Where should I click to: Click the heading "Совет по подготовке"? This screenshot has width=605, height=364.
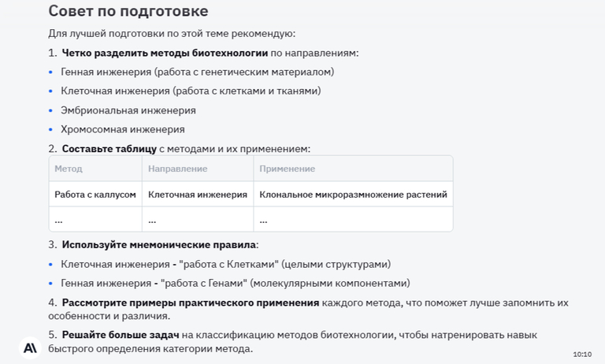click(128, 11)
